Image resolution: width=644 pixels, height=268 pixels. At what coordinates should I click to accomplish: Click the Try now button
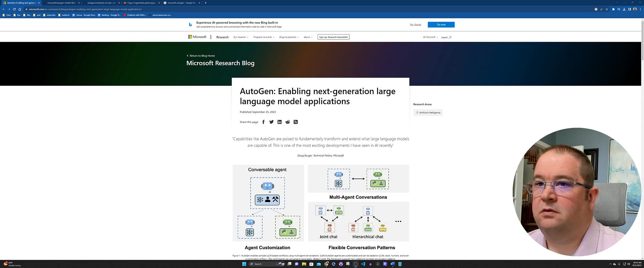click(441, 24)
